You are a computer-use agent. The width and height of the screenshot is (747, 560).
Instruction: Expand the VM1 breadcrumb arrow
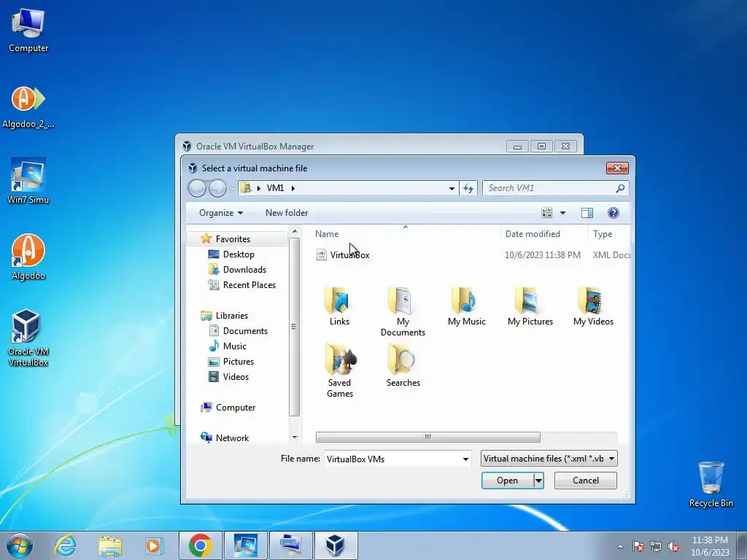[293, 188]
